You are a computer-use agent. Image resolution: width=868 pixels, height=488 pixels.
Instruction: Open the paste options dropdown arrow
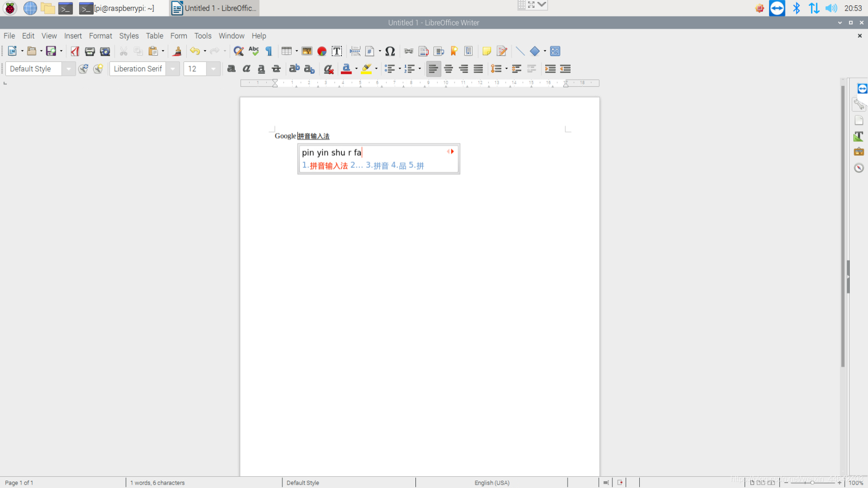click(163, 51)
